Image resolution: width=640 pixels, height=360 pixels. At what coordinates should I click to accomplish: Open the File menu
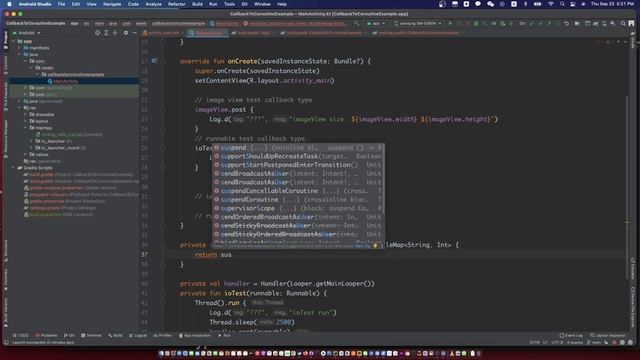61,4
